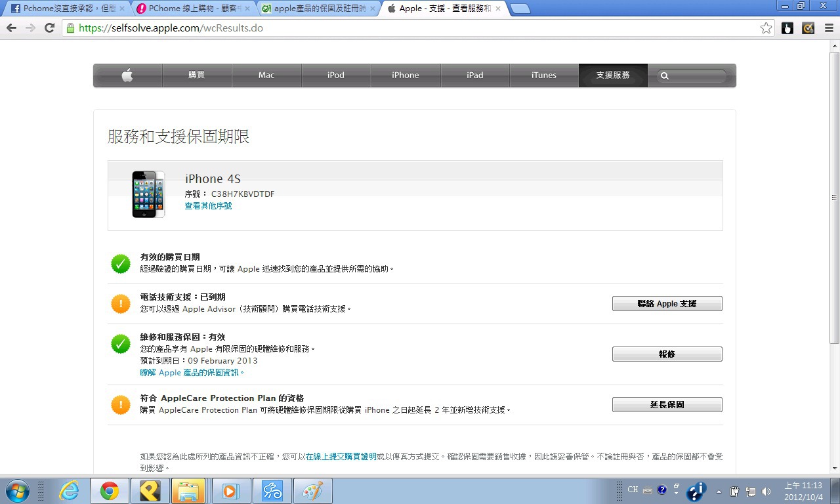Close the Apple 支援 tab
Viewport: 840px width, 504px height.
point(497,9)
